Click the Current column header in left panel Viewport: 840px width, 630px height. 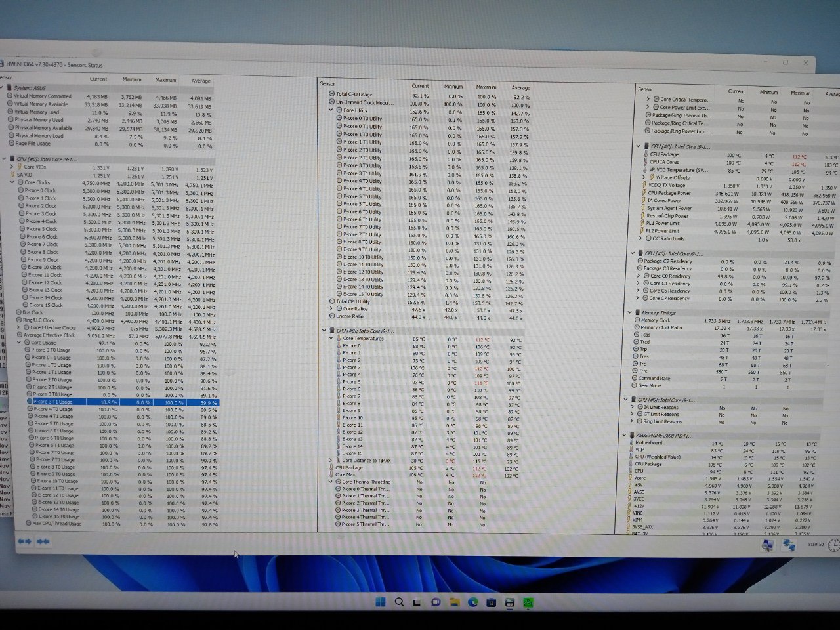click(98, 79)
